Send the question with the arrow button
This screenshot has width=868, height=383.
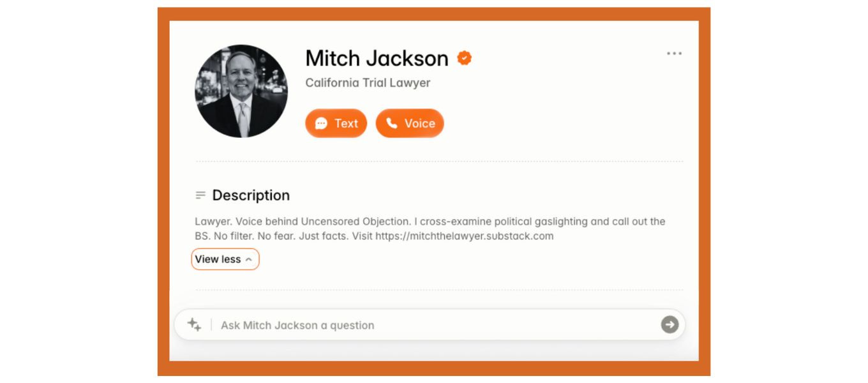[670, 324]
